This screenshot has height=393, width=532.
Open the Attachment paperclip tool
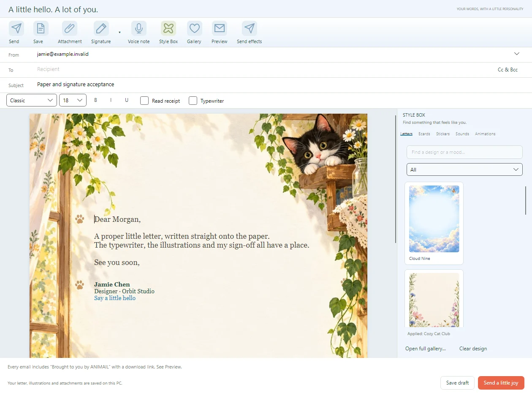click(x=70, y=28)
